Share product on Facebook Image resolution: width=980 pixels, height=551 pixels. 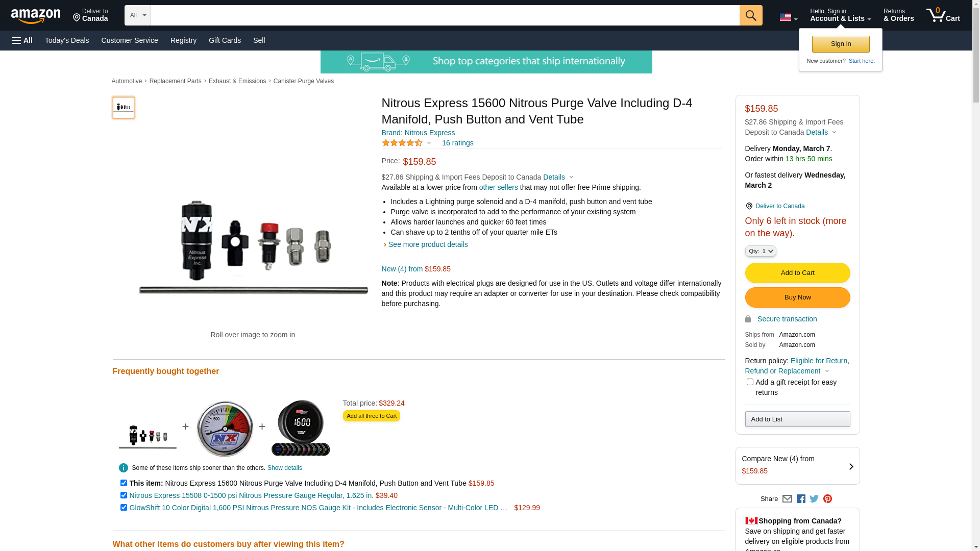point(801,499)
